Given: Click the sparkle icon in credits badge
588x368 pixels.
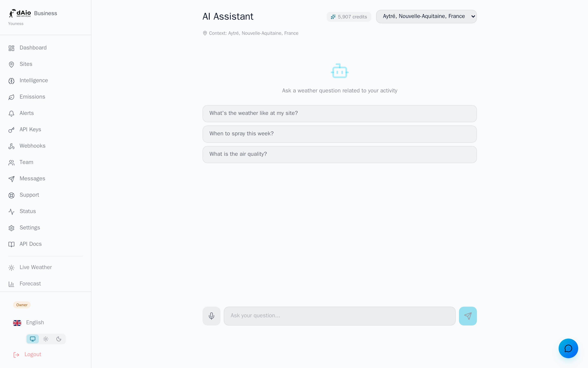Looking at the screenshot, I should coord(333,17).
